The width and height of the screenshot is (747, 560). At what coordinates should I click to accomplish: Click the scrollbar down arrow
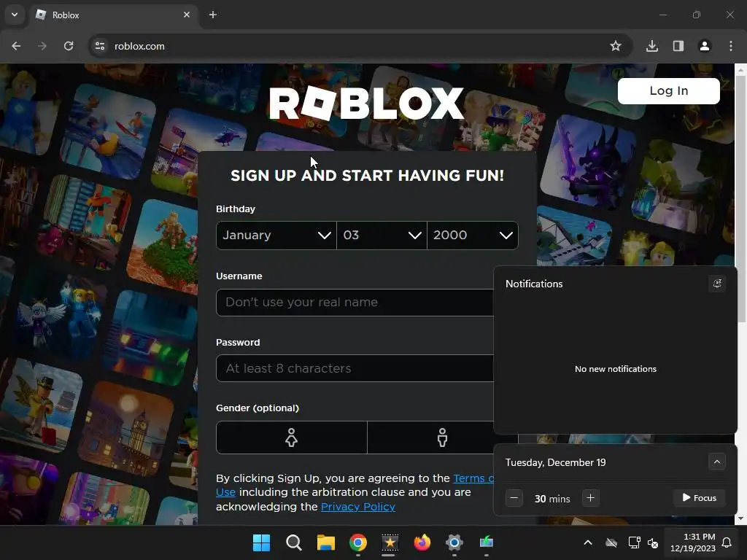pos(741,518)
